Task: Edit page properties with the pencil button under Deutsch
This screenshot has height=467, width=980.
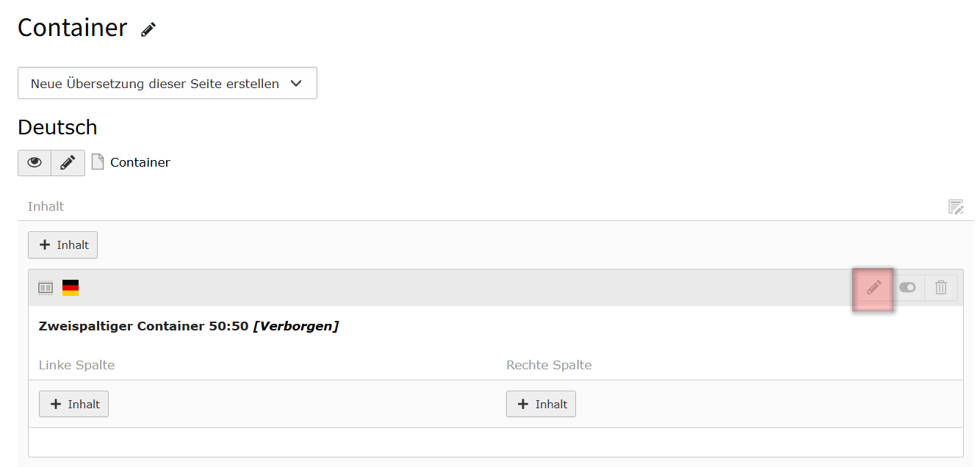Action: tap(68, 163)
